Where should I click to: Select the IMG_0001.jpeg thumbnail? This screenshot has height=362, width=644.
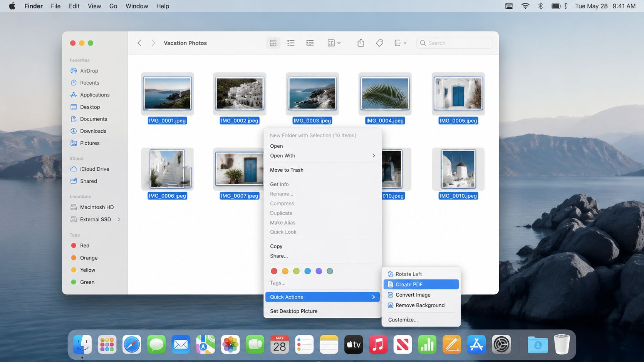pyautogui.click(x=167, y=93)
